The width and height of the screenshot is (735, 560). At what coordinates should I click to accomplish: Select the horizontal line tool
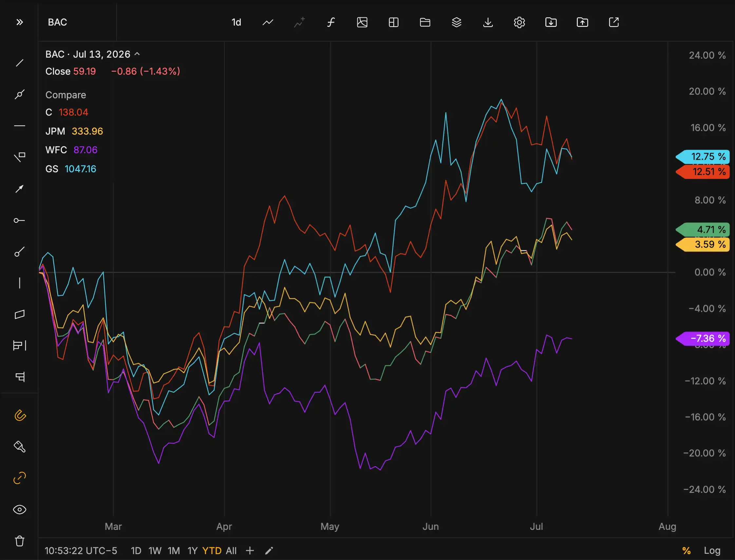20,126
